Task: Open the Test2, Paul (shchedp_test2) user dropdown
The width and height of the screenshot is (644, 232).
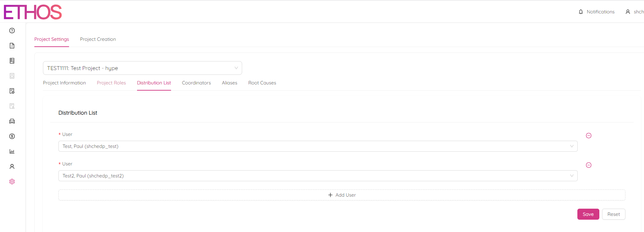Action: (318, 176)
